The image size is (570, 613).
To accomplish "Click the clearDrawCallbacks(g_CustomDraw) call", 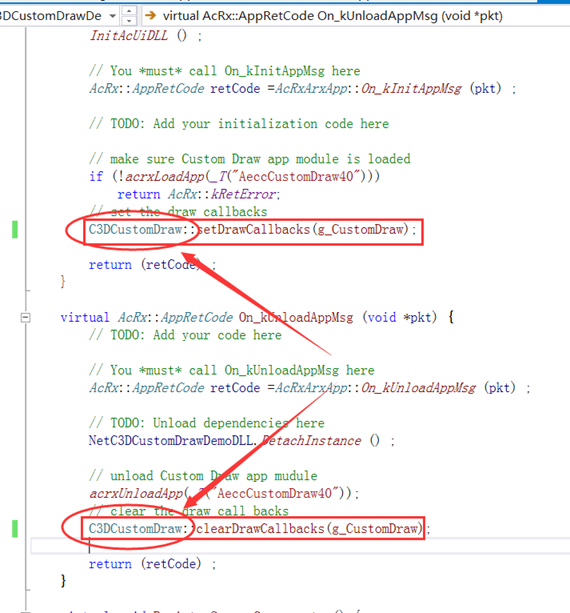I will [310, 529].
